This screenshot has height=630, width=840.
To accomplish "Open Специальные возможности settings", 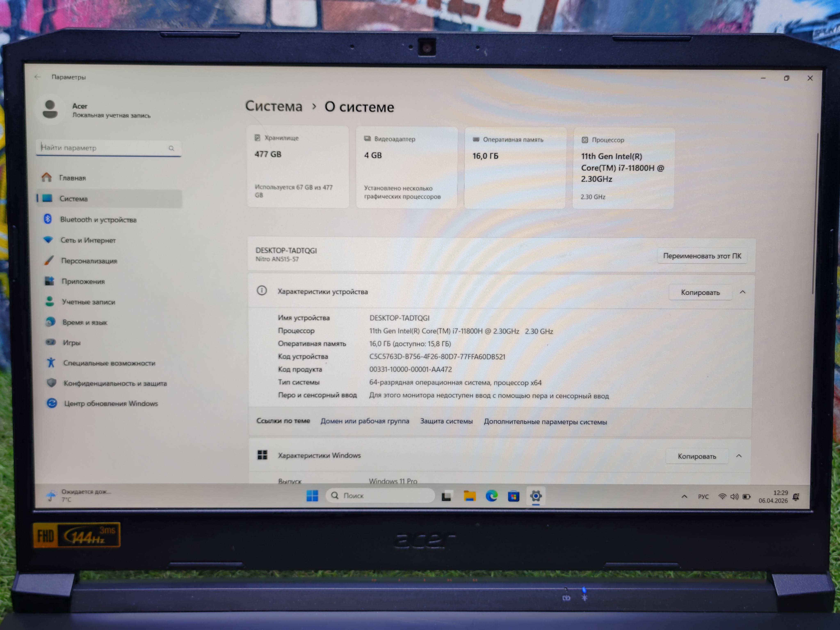I will tap(109, 363).
